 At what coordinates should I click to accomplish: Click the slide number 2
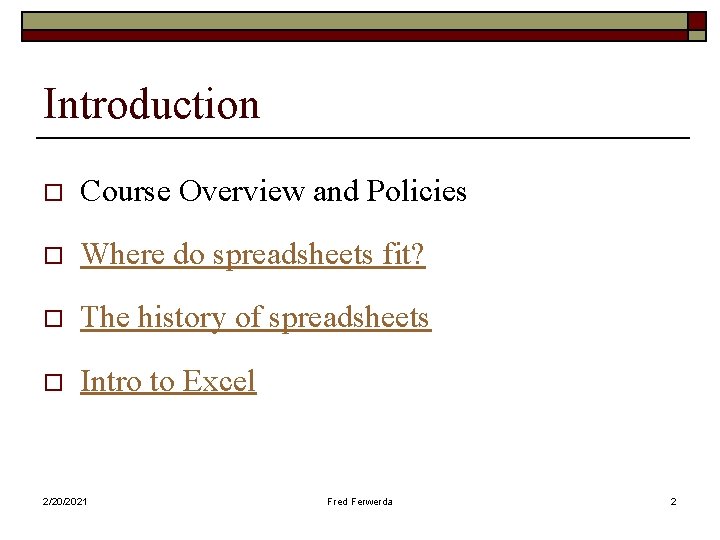click(x=673, y=501)
